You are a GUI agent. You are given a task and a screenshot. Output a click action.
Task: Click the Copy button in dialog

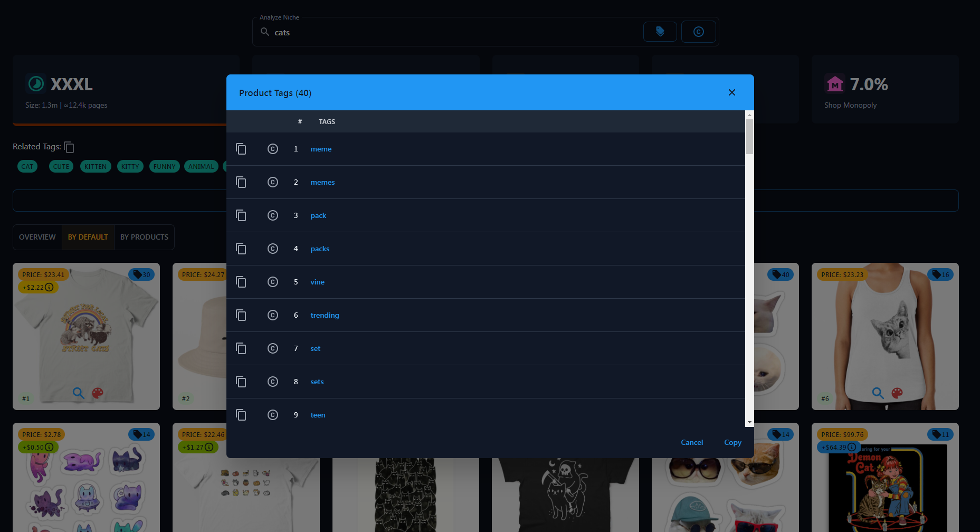(732, 442)
